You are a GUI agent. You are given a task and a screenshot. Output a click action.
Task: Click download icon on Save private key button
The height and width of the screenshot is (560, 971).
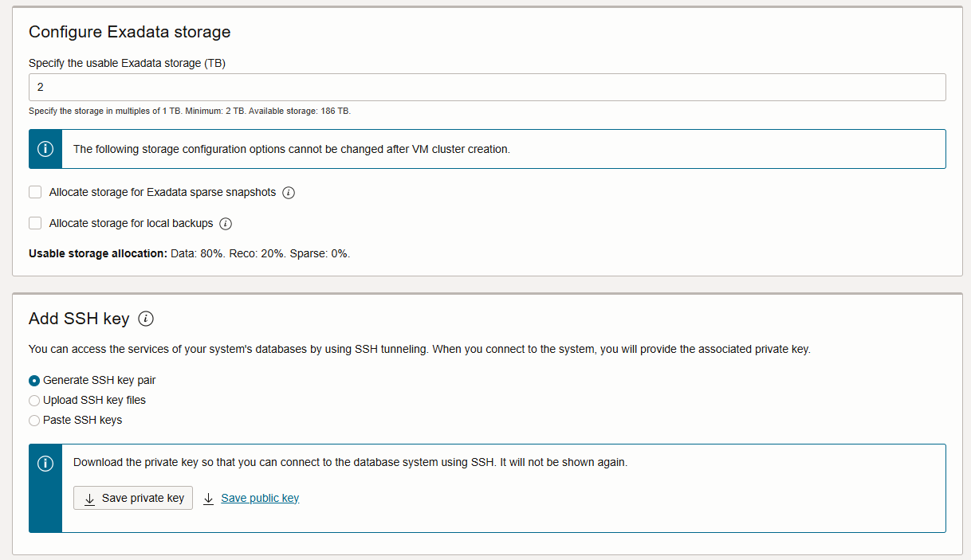click(88, 497)
